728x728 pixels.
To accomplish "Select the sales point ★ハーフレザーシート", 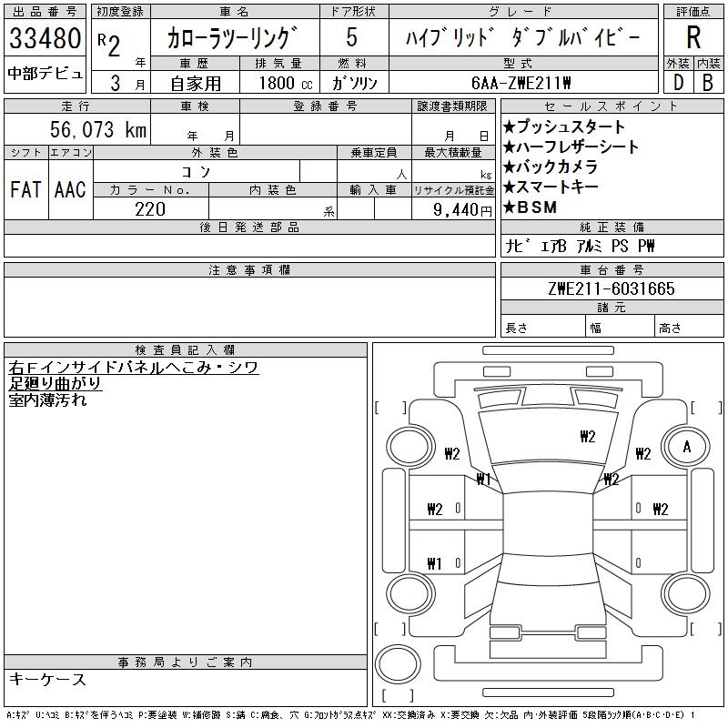I will pos(571,147).
